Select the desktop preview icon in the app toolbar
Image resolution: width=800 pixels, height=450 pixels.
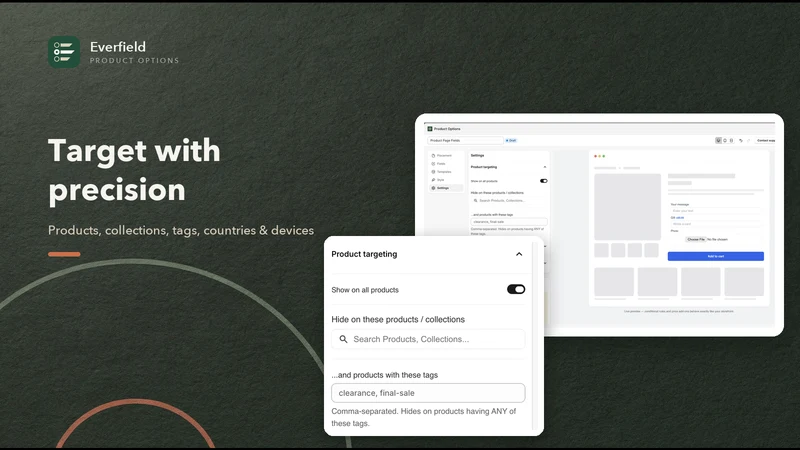pyautogui.click(x=718, y=140)
